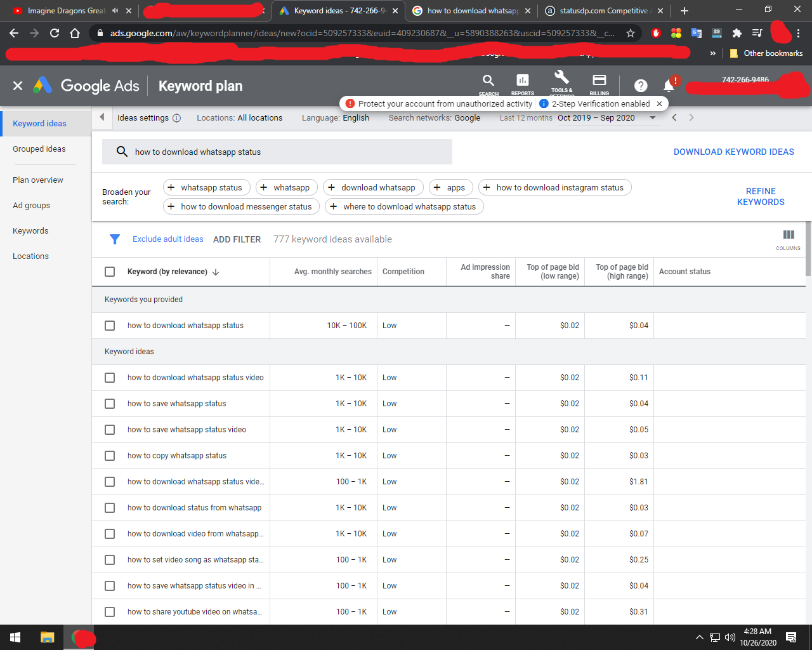The image size is (812, 650).
Task: Show info about Ideas settings
Action: click(x=177, y=118)
